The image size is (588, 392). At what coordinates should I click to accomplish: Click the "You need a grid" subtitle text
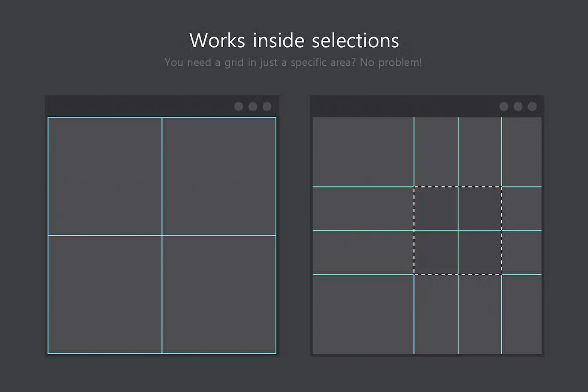[x=293, y=62]
